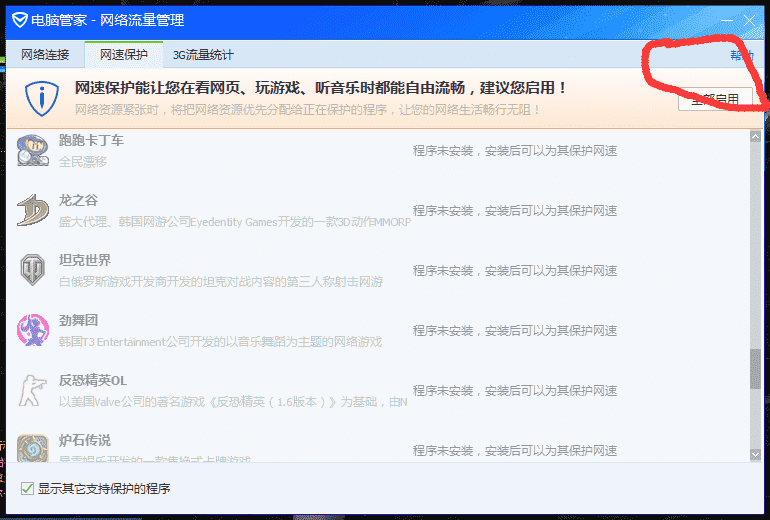Click the 全部启用 button

pos(715,99)
